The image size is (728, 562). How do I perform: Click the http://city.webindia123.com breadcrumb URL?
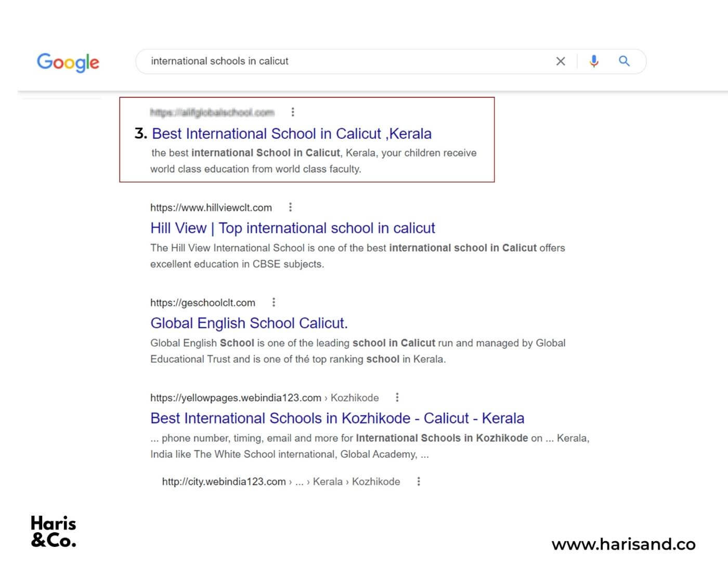coord(281,482)
